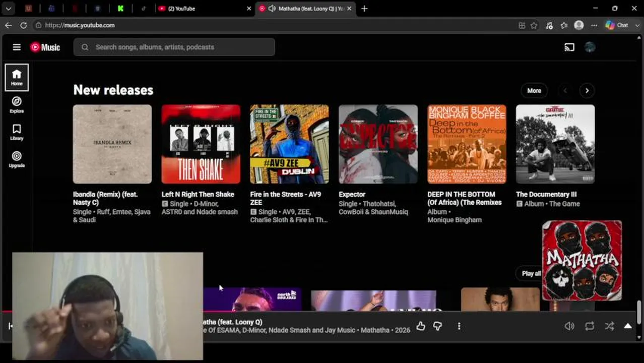
Task: Open browser settings and more ellipsis
Action: click(x=594, y=25)
